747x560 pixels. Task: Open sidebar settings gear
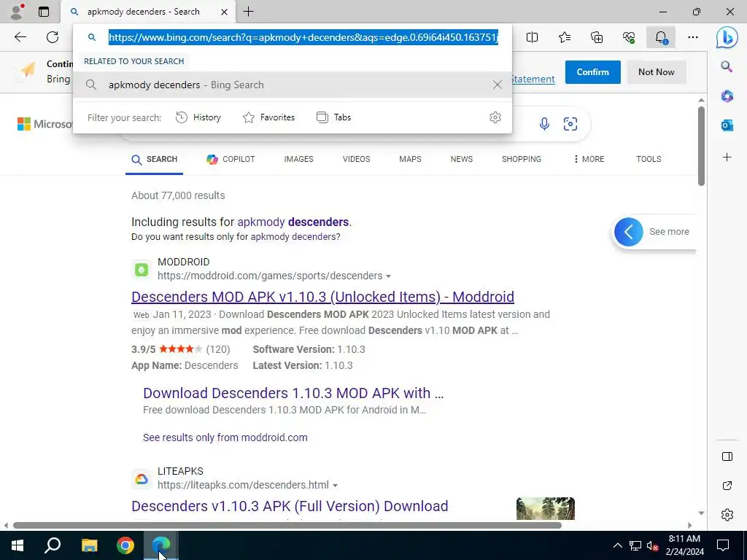coord(727,515)
